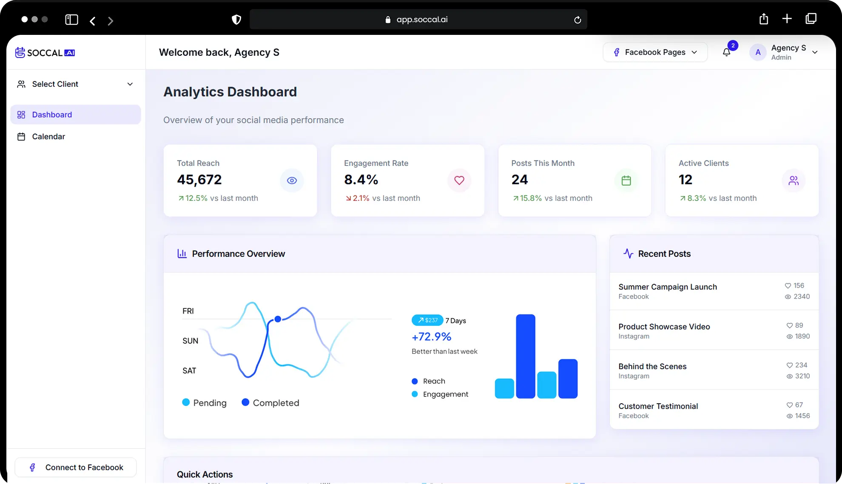Reload the page with the refresh icon
This screenshot has height=504, width=842.
tap(577, 20)
